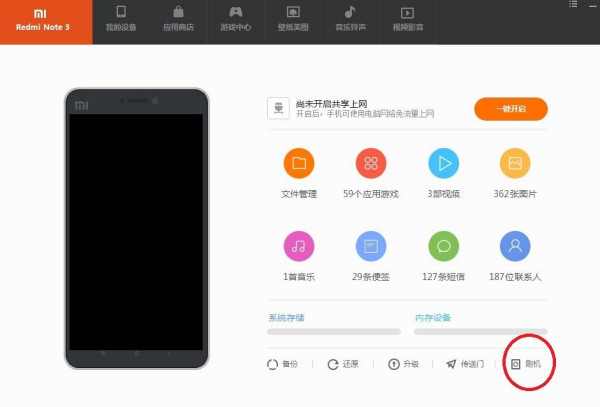Switch to the 应用商店 app store tab

click(178, 19)
